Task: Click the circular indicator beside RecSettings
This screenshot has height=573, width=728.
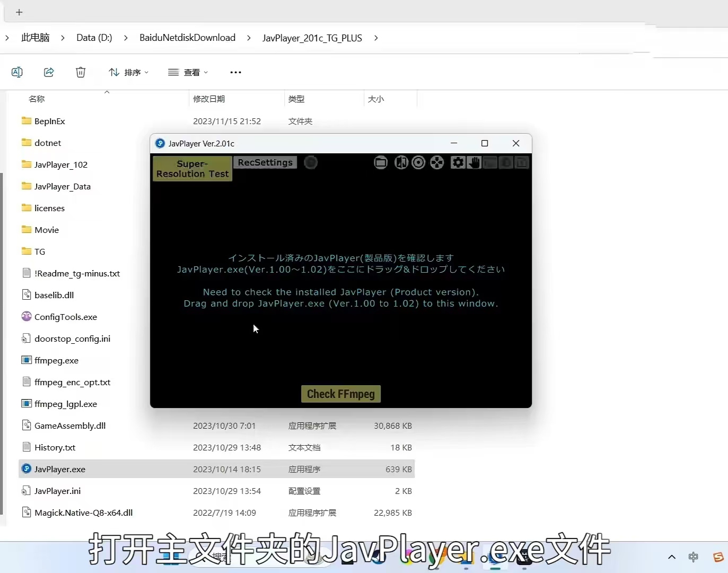Action: click(x=311, y=162)
